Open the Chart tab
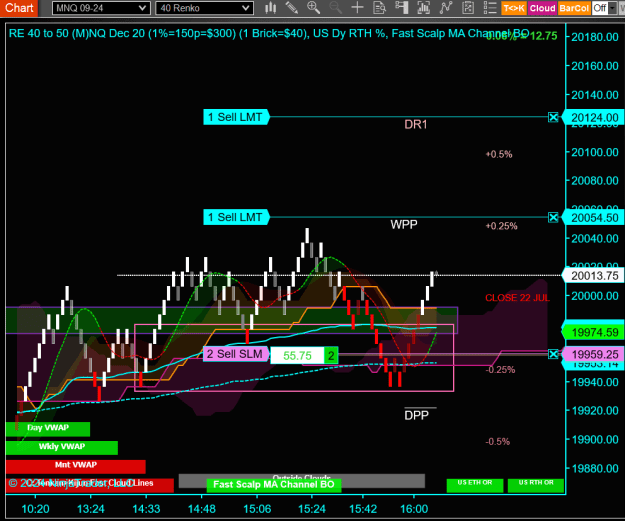This screenshot has height=521, width=625. point(19,8)
